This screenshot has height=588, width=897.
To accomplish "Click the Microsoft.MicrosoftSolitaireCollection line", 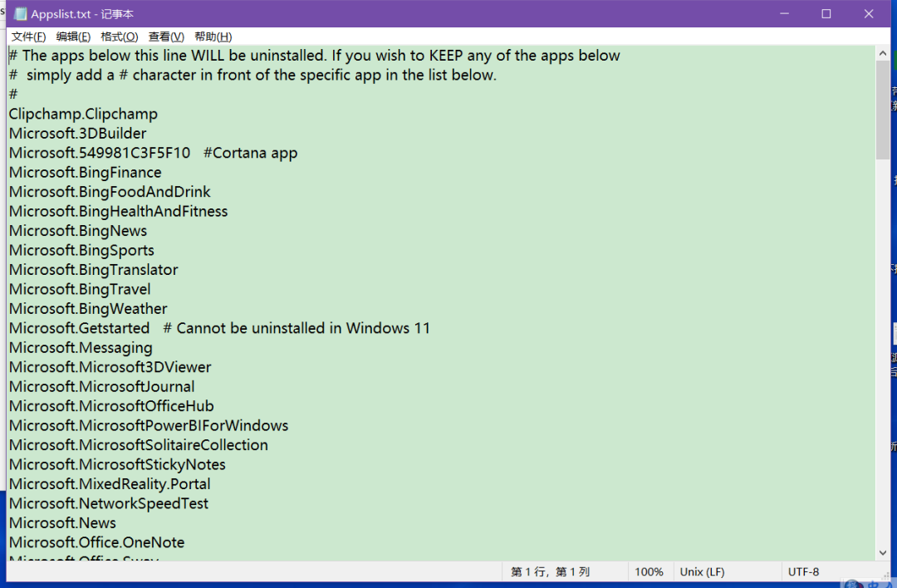I will point(139,444).
